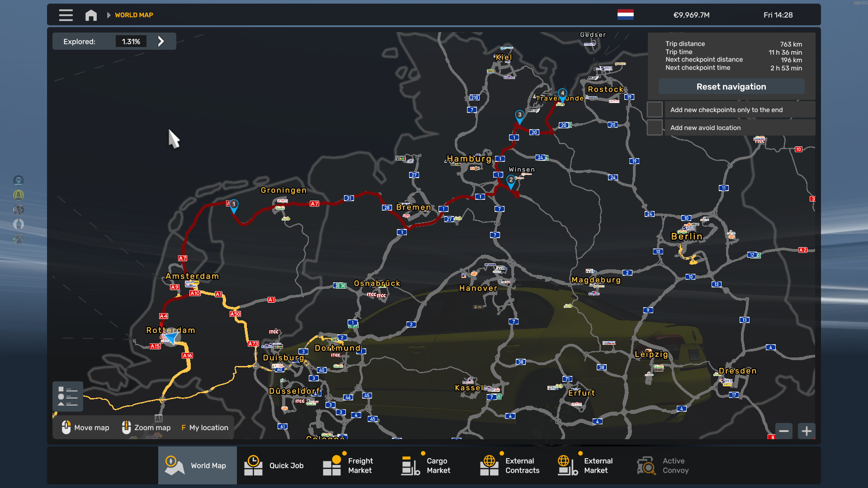
Task: Click the Kiel city label
Action: pos(504,57)
